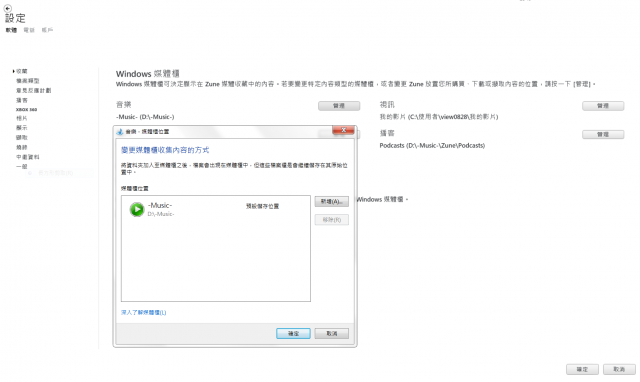This screenshot has height=382, width=640.
Task: Click the -Music- (D:\-Music-) path under 音樂
Action: (x=145, y=117)
